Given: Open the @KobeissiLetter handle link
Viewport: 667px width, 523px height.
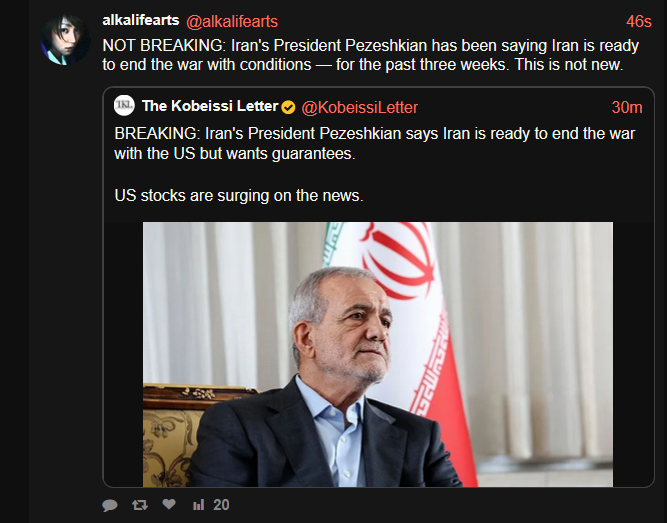Looking at the screenshot, I should (359, 108).
